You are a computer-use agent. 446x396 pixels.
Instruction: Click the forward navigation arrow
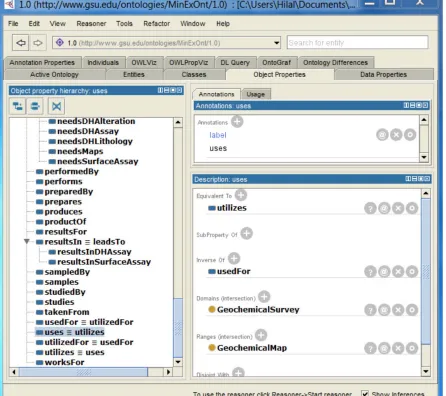point(38,43)
